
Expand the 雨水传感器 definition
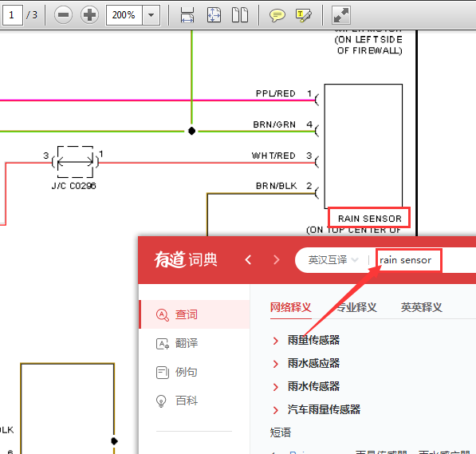(x=276, y=387)
